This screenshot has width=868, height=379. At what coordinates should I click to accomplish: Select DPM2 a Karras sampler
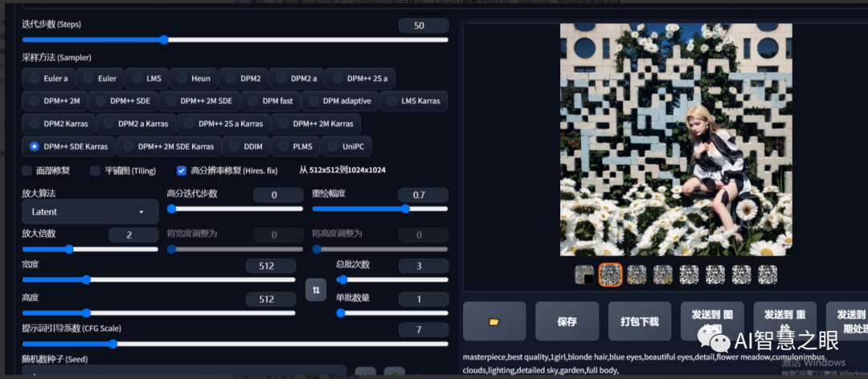[136, 124]
